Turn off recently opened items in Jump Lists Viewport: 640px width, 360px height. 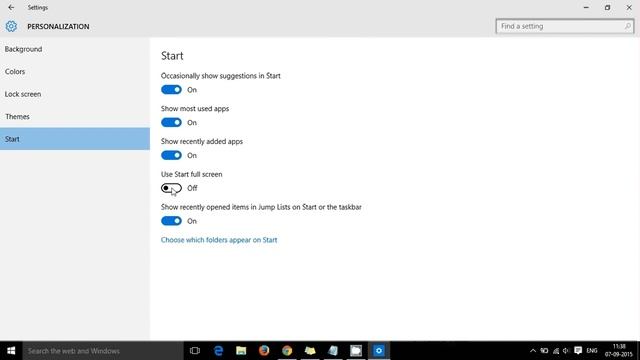tap(171, 221)
